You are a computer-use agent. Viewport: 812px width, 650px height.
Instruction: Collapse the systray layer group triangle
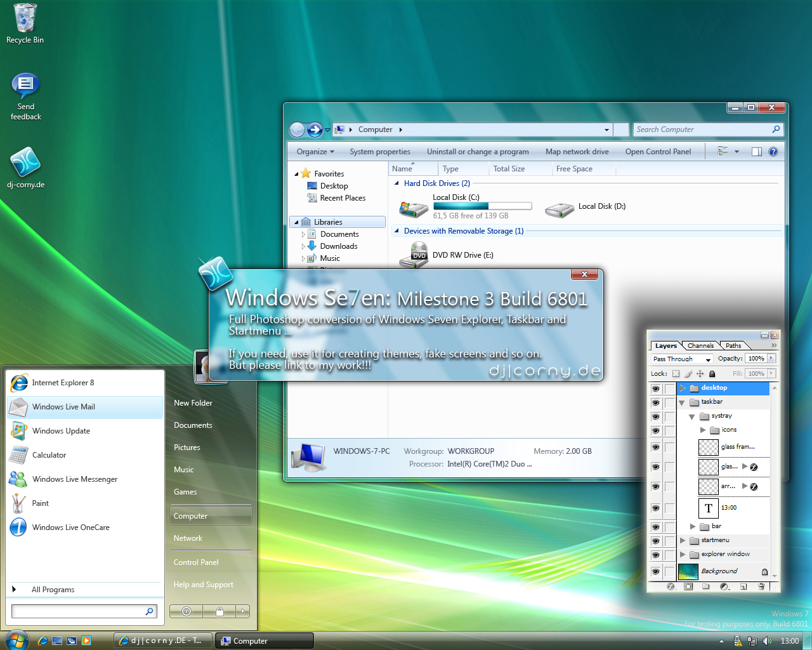(x=692, y=416)
